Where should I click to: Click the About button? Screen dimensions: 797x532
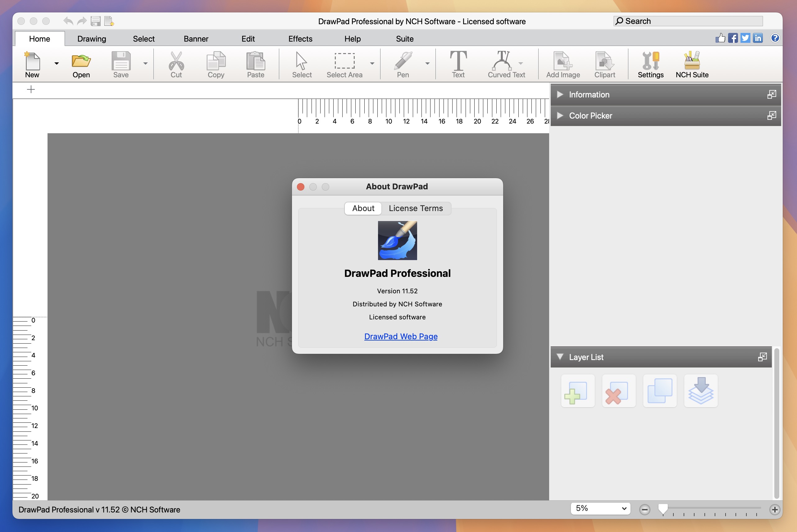tap(362, 208)
